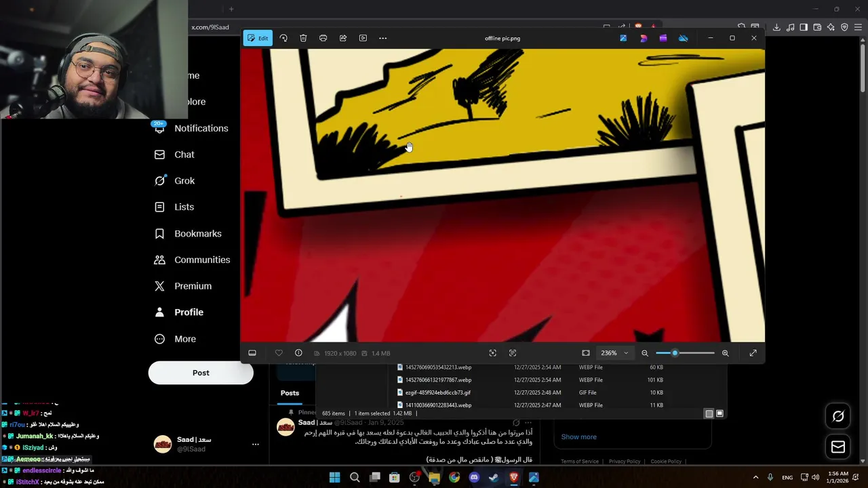The width and height of the screenshot is (868, 488).
Task: Go to Profile in X sidebar
Action: pyautogui.click(x=179, y=312)
